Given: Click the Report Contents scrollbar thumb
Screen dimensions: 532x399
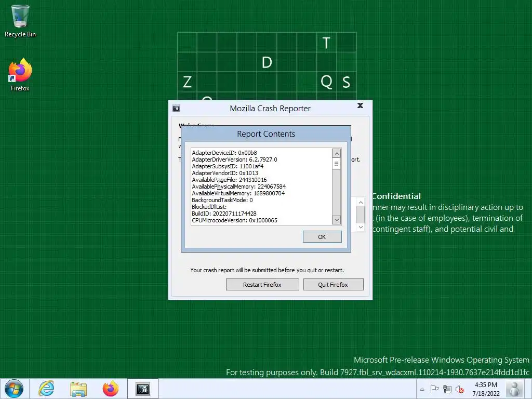Looking at the screenshot, I should [336, 164].
